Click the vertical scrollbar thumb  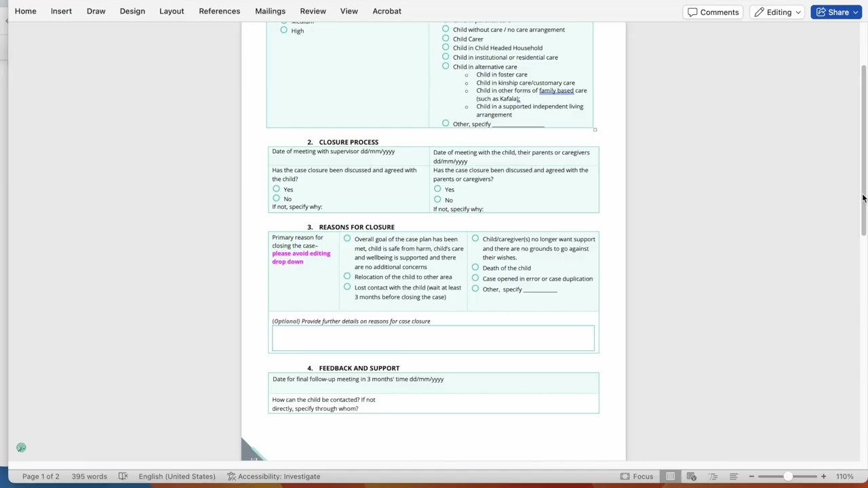tap(863, 150)
